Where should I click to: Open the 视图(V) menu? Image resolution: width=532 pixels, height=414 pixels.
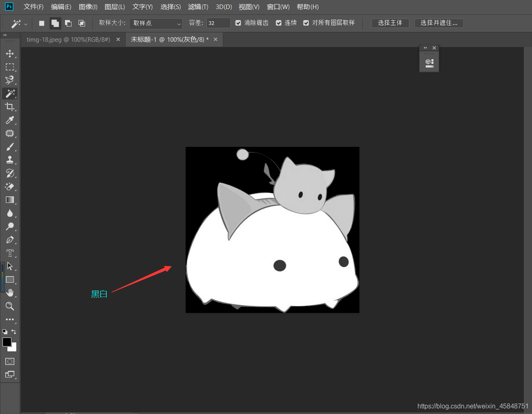tap(249, 7)
